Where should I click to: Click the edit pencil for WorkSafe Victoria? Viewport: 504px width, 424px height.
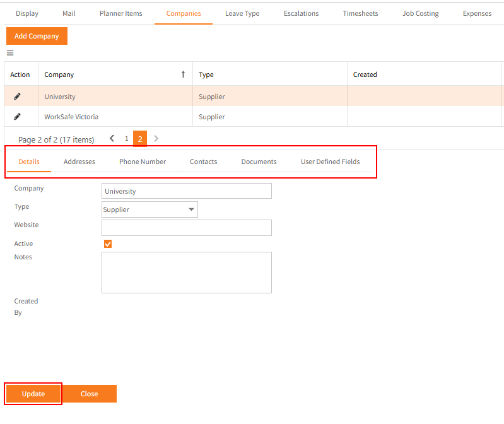(x=18, y=117)
